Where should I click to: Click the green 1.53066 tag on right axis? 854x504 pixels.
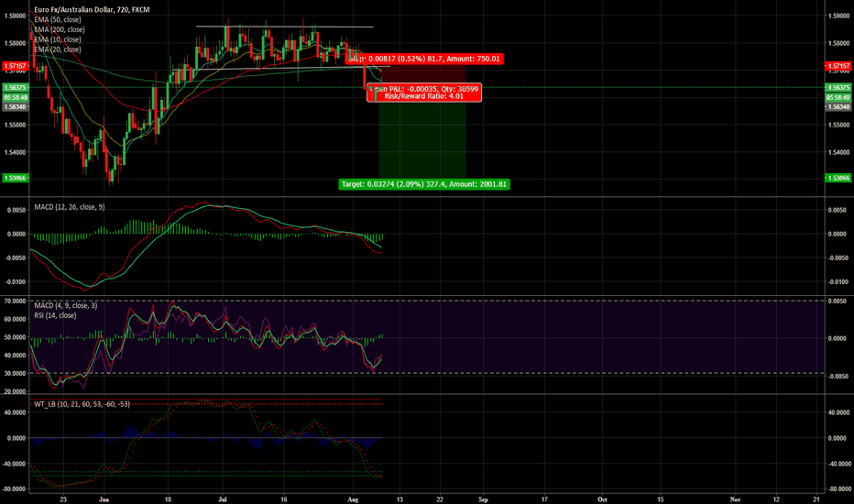click(x=838, y=178)
